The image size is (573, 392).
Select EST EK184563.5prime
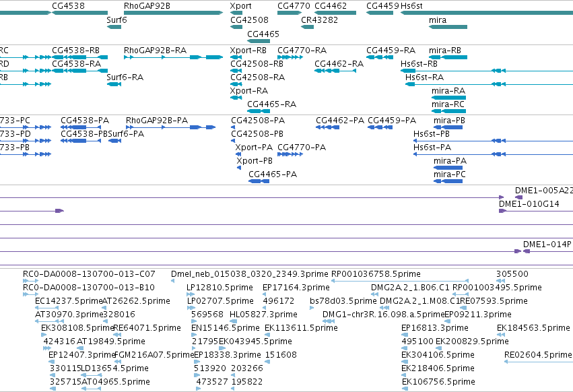(533, 327)
